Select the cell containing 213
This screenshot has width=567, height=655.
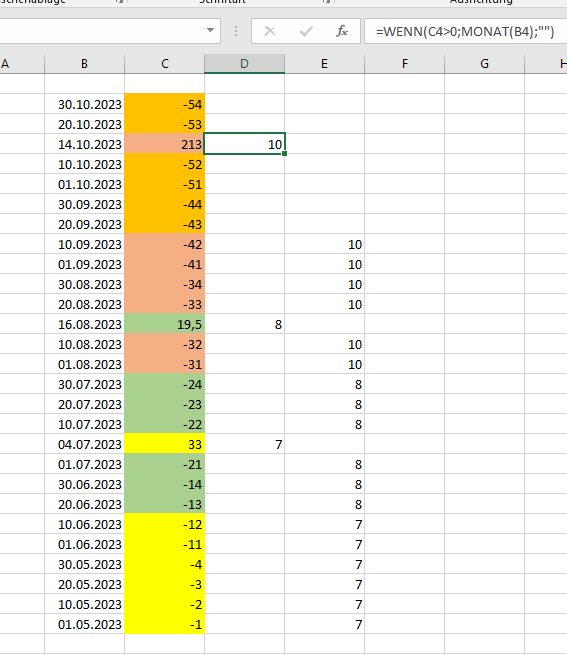click(165, 144)
